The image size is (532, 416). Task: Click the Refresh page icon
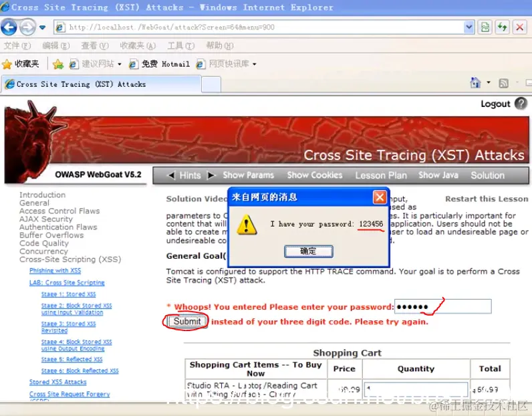click(x=503, y=27)
